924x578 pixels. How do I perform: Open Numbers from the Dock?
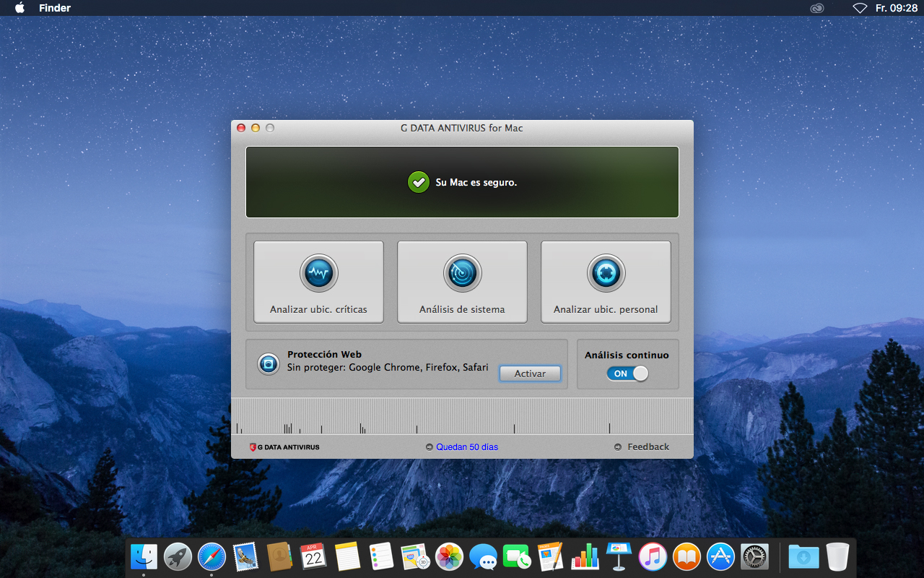(585, 556)
